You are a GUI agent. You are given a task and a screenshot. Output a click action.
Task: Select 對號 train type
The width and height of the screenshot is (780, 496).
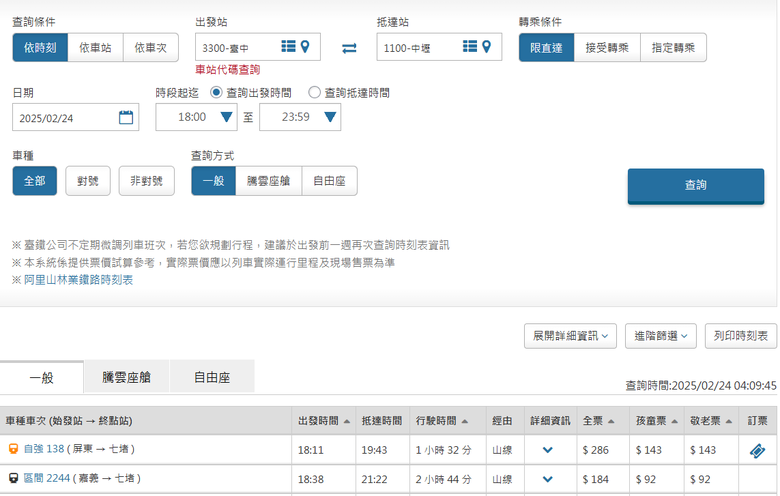pos(88,181)
